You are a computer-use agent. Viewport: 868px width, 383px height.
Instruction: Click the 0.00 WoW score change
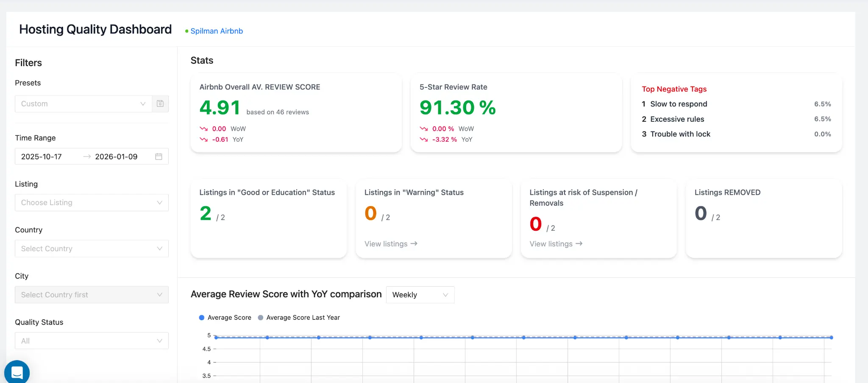[219, 129]
